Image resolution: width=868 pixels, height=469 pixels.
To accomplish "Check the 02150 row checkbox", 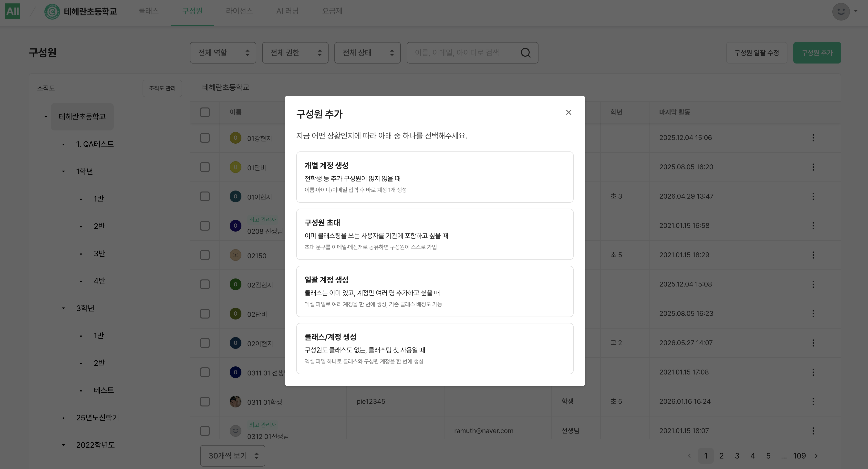I will pyautogui.click(x=205, y=255).
